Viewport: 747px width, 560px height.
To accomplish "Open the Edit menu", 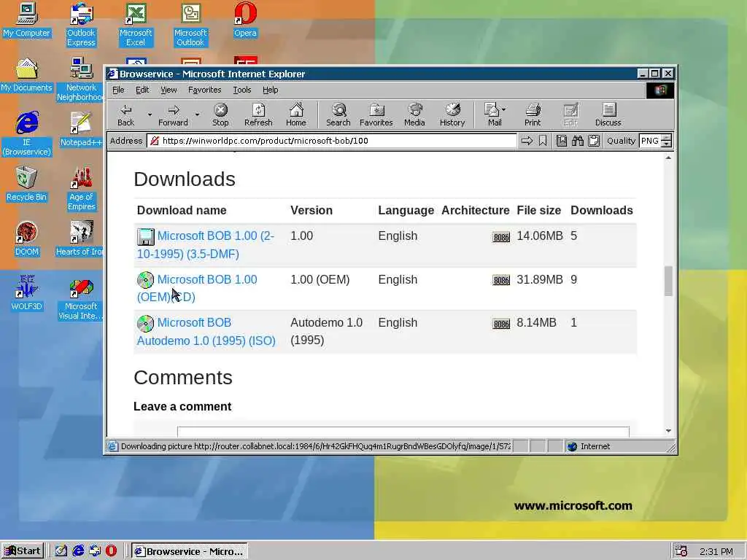I will [142, 90].
